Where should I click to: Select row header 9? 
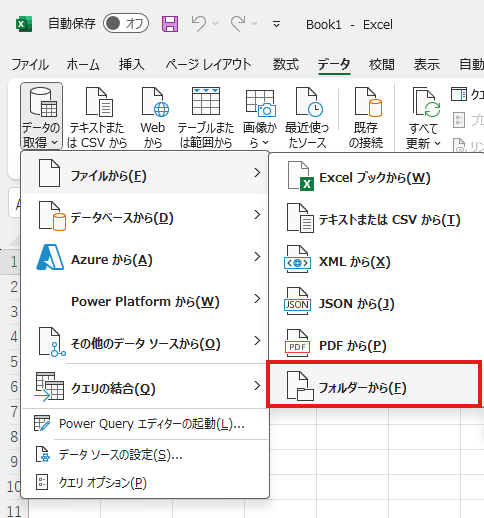coord(14,461)
